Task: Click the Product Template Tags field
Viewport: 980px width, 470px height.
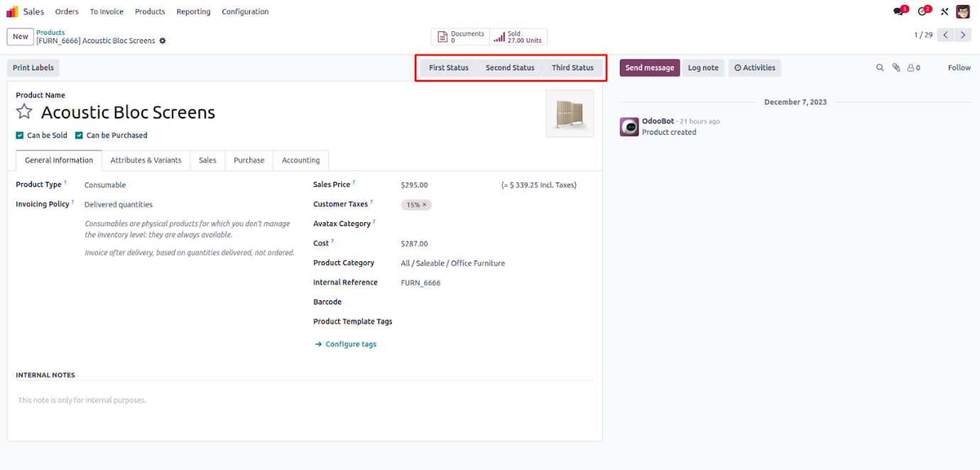Action: click(x=497, y=322)
